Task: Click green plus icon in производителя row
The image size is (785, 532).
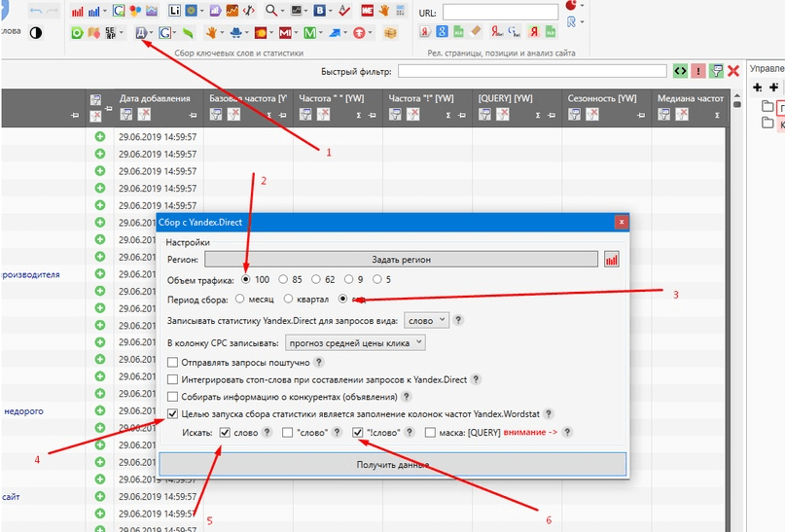Action: pos(100,273)
